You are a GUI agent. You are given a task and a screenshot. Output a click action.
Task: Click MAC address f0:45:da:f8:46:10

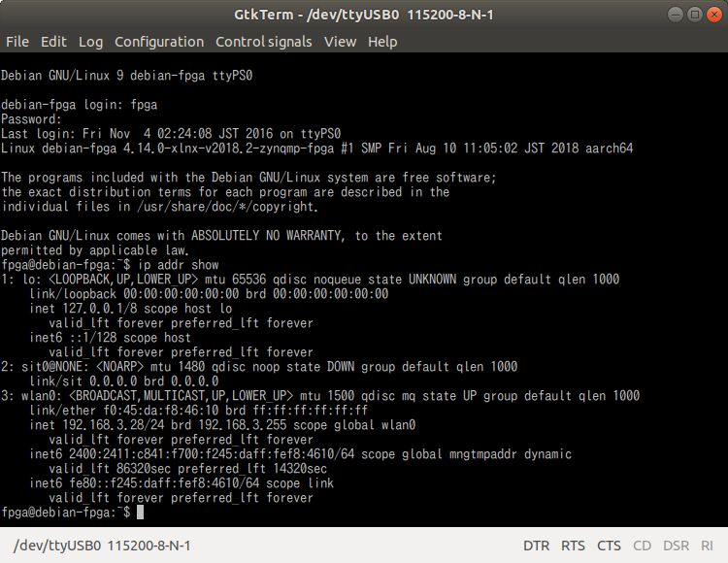pos(160,411)
